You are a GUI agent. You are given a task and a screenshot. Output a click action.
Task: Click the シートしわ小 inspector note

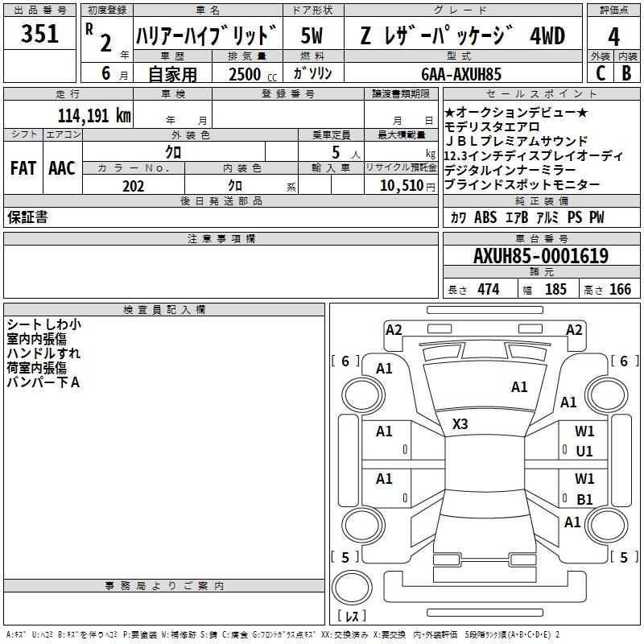(43, 324)
